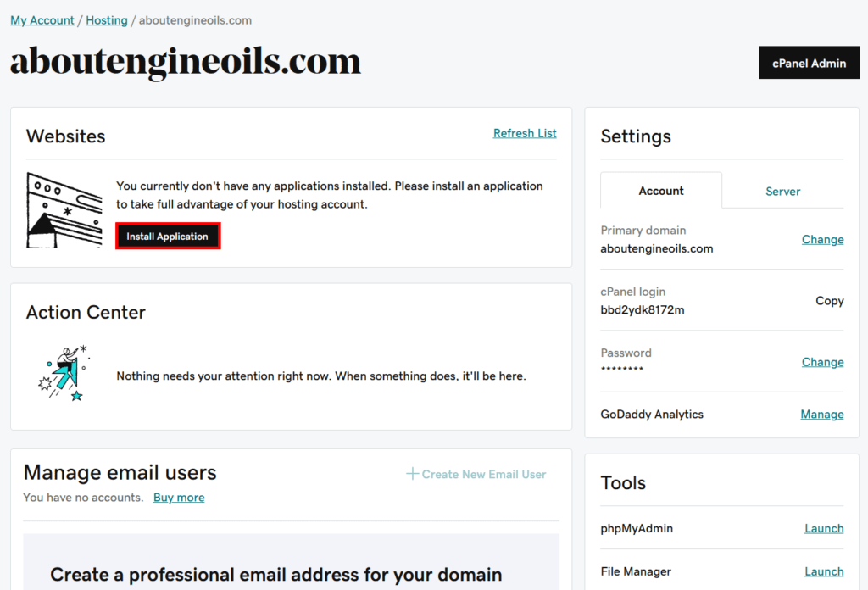Click the Websites section heading
This screenshot has height=590, width=868.
point(65,136)
